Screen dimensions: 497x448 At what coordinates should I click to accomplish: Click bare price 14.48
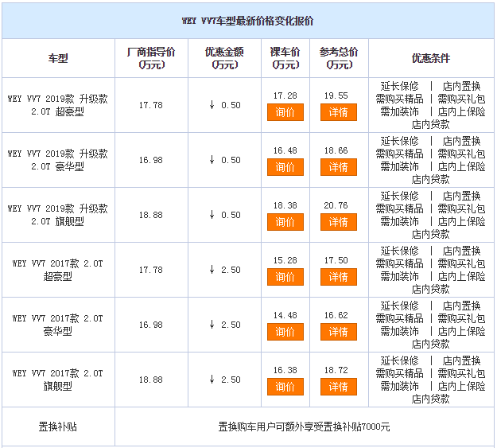coord(285,315)
